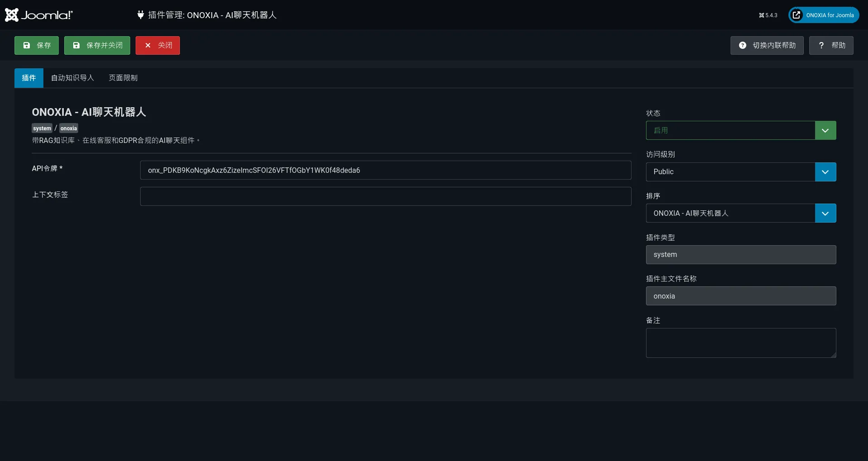
Task: Click the Joomla logo in header
Action: click(39, 15)
